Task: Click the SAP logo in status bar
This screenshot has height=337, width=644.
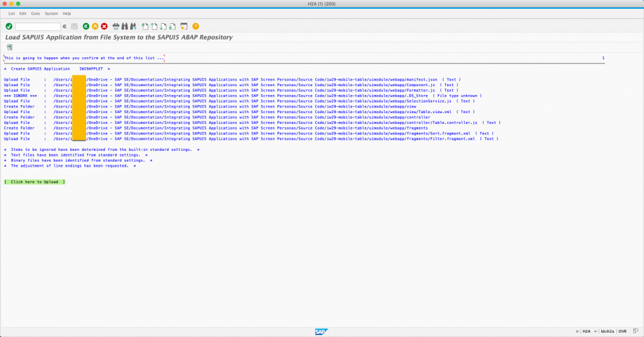Action: point(321,332)
